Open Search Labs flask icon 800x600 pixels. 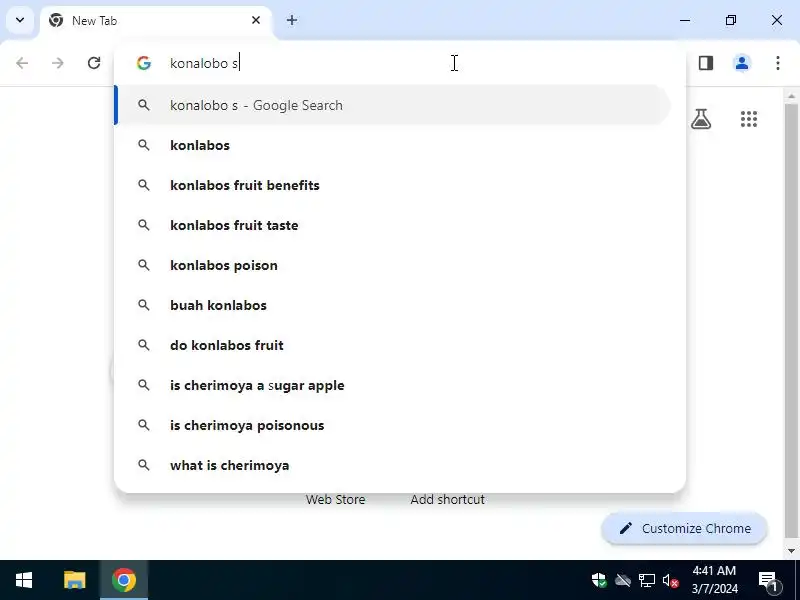[x=701, y=119]
